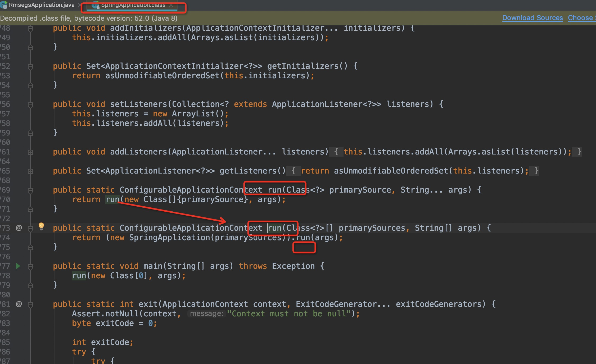Screen dimensions: 596x364
Task: Click the @ gutter marker beside run(Class<?>[]) method
Action: pyautogui.click(x=19, y=228)
